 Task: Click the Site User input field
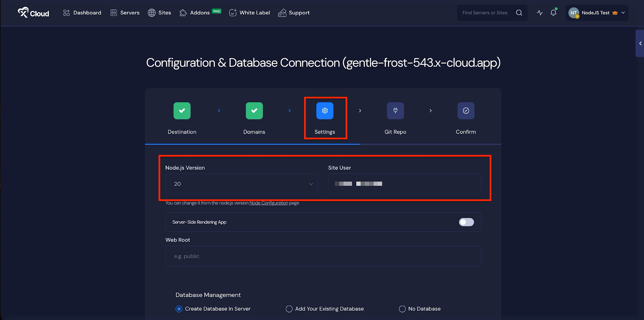405,184
